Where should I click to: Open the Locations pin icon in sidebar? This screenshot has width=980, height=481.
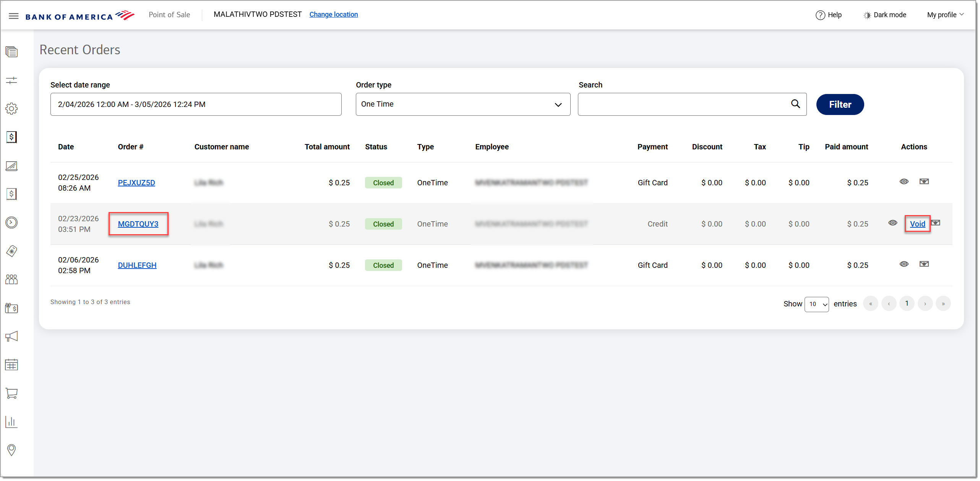11,450
